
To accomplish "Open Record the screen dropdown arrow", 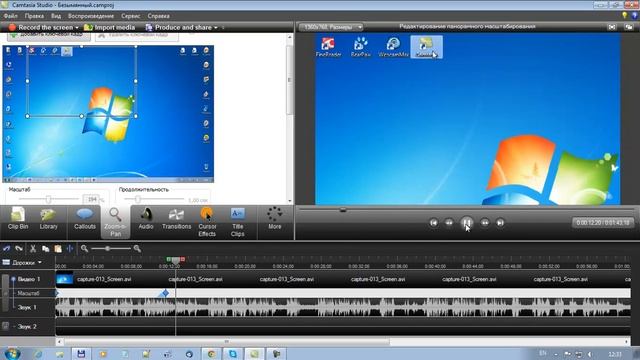I will [x=77, y=27].
